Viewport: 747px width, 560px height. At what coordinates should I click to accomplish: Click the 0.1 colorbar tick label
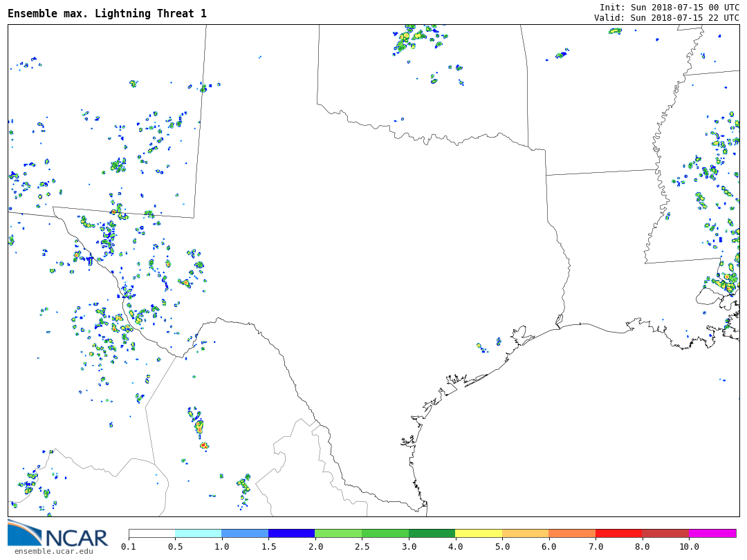129,547
